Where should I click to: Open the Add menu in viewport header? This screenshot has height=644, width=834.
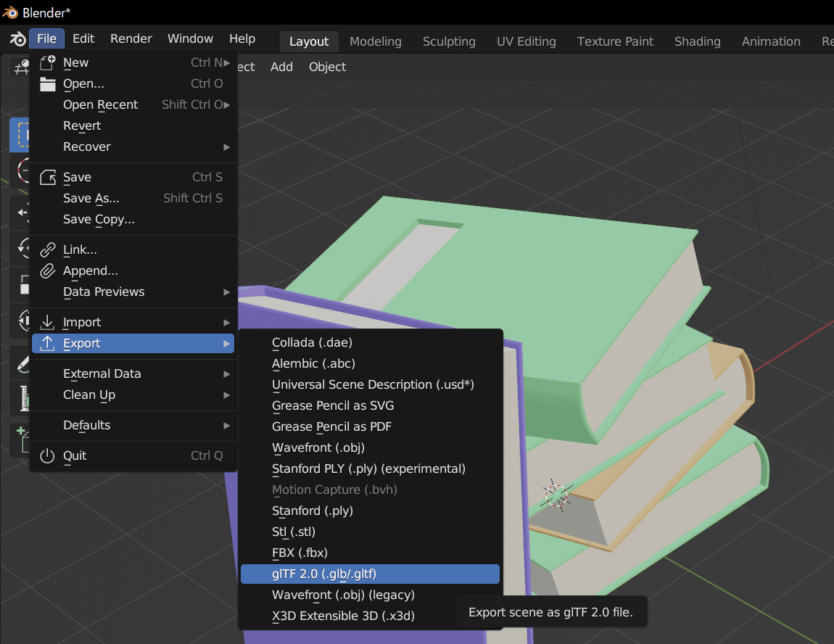(281, 67)
